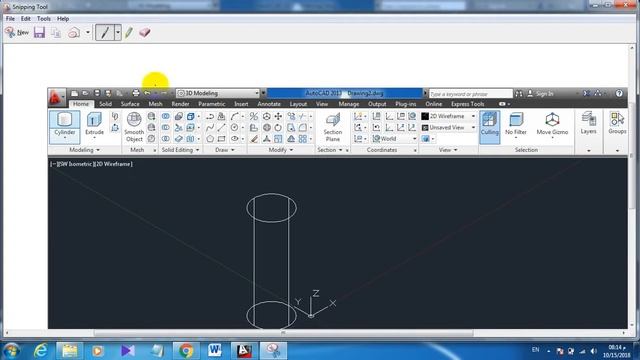This screenshot has height=360, width=640.
Task: Open Pen options dropdown arrow
Action: (x=118, y=33)
